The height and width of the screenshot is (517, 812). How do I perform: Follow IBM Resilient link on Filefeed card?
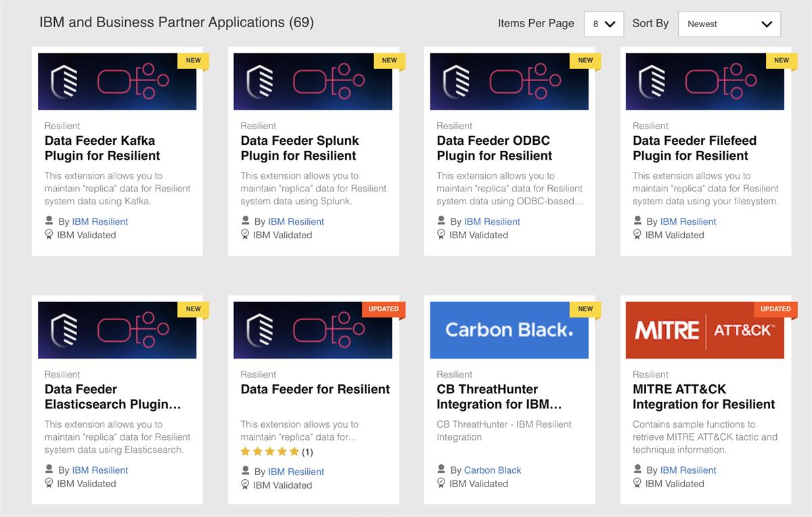pos(688,221)
